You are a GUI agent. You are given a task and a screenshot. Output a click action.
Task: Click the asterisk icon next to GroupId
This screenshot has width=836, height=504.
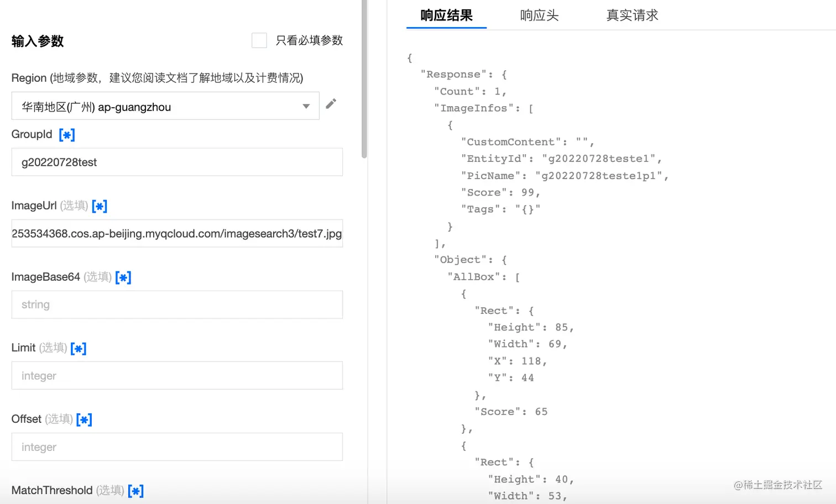pyautogui.click(x=67, y=135)
